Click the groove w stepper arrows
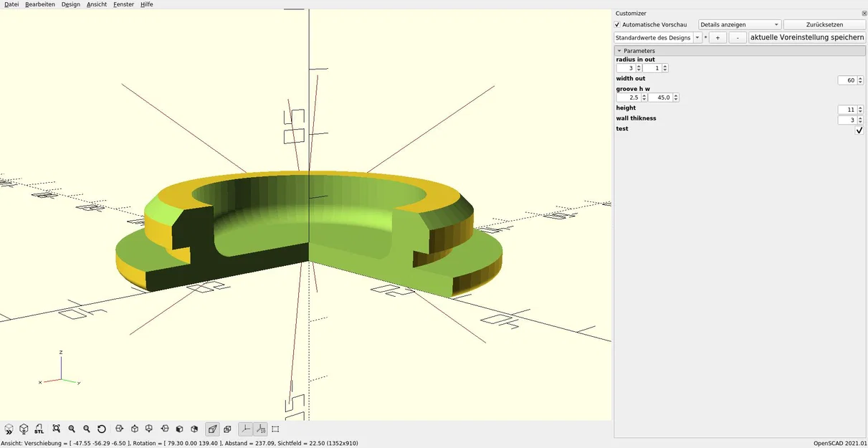 point(676,97)
